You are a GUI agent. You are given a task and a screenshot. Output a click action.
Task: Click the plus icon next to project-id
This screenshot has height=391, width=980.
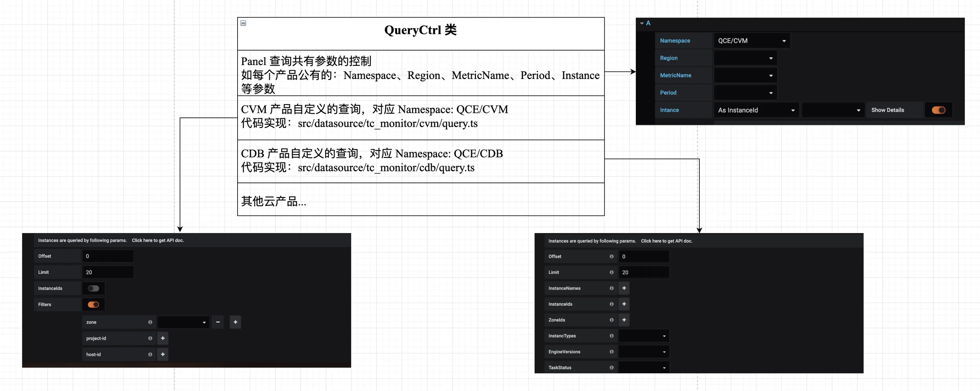click(x=162, y=338)
